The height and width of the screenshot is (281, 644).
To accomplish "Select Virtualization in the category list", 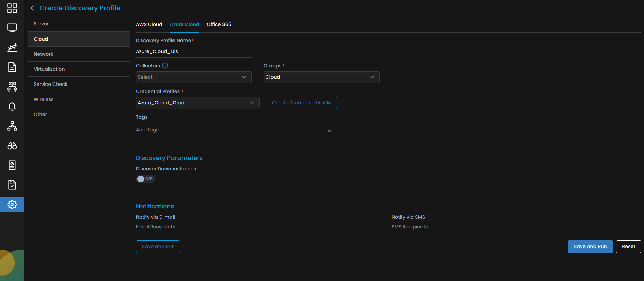I will coord(79,69).
